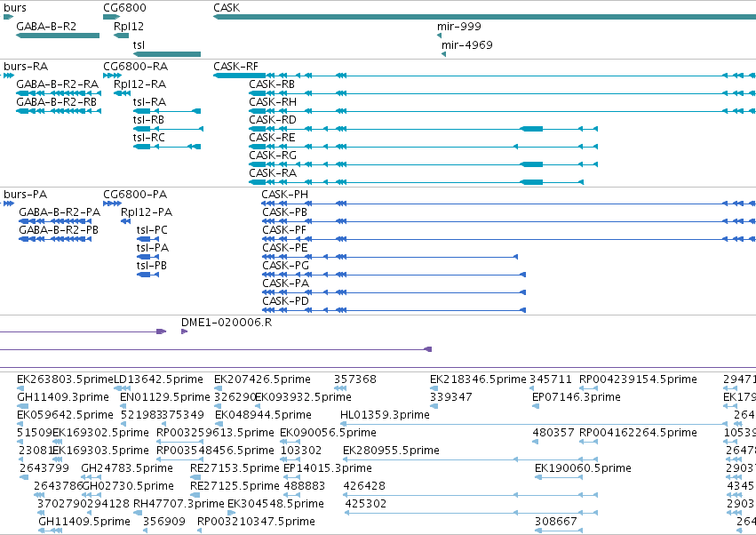Image resolution: width=756 pixels, height=535 pixels.
Task: Click EST 425302
Action: (366, 504)
